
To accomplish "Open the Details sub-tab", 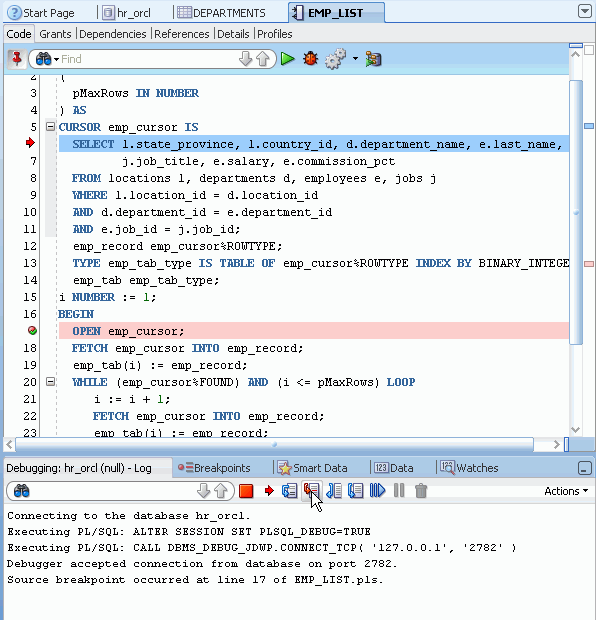I will pyautogui.click(x=233, y=34).
